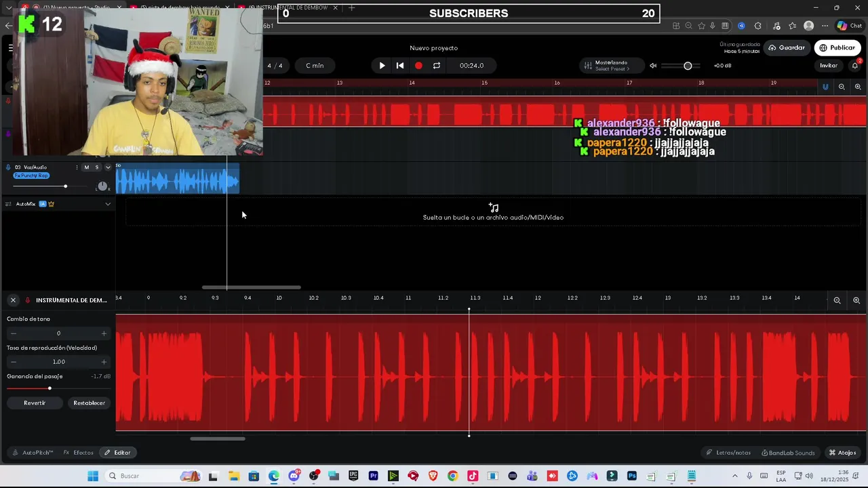Return to start with skip-back button
The width and height of the screenshot is (868, 488).
click(400, 66)
